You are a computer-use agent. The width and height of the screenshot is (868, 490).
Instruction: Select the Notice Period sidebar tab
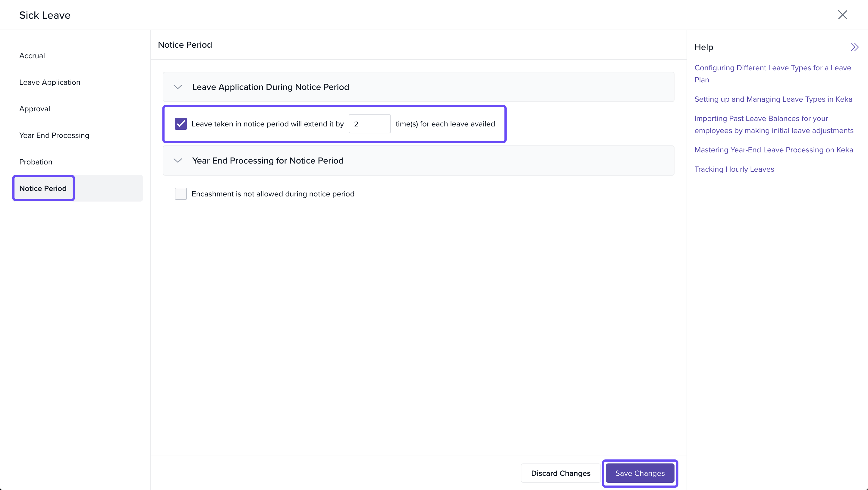pyautogui.click(x=43, y=189)
